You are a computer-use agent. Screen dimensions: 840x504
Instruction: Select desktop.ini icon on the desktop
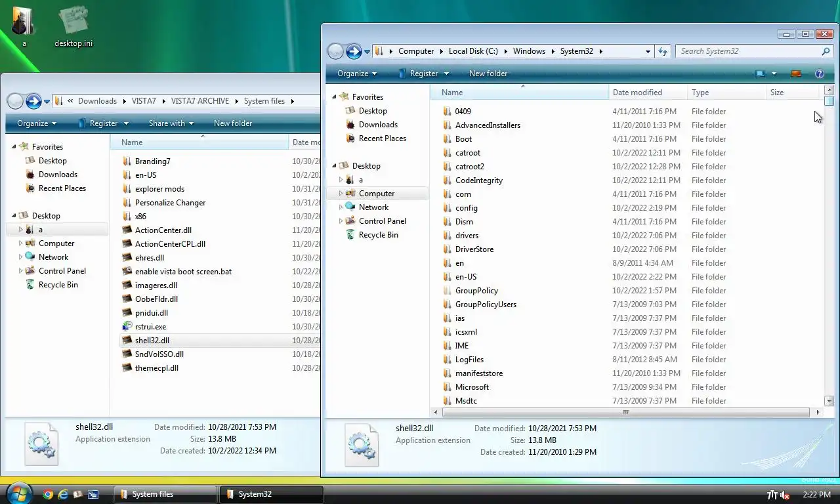coord(73,26)
